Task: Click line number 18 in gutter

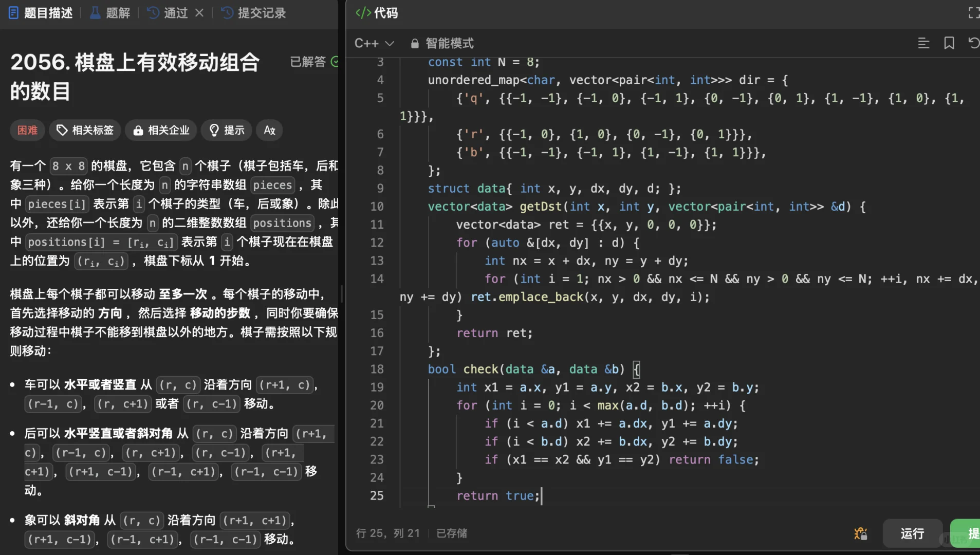Action: click(377, 369)
